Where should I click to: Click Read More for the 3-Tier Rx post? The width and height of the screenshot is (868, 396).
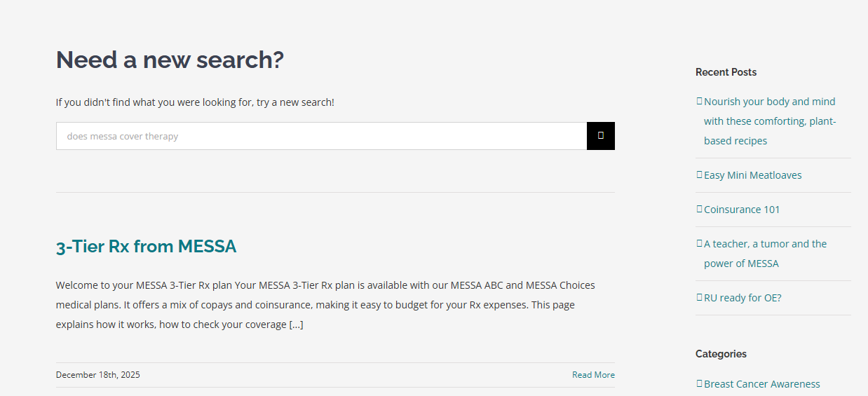point(593,375)
